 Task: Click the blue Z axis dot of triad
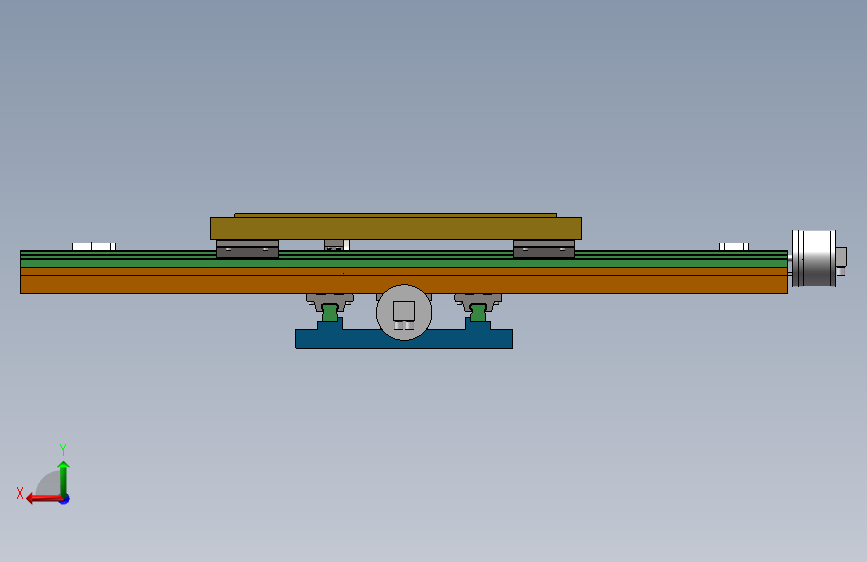(65, 499)
